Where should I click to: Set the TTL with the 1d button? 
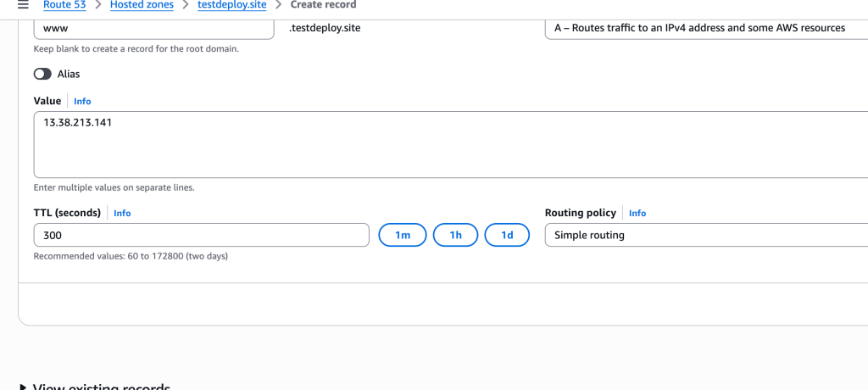point(507,235)
